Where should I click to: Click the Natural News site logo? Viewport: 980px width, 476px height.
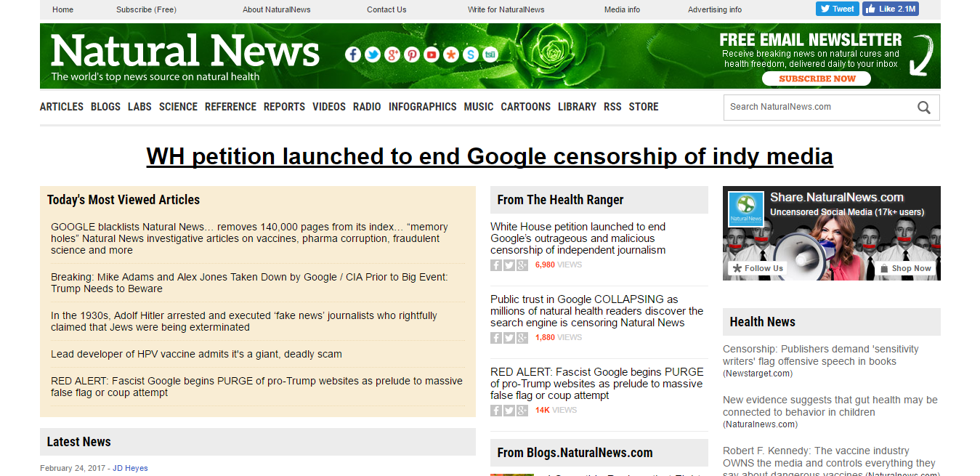tap(185, 57)
